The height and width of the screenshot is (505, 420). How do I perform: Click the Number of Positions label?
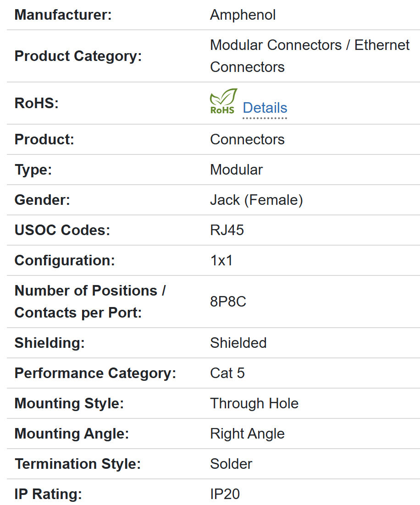(x=90, y=302)
